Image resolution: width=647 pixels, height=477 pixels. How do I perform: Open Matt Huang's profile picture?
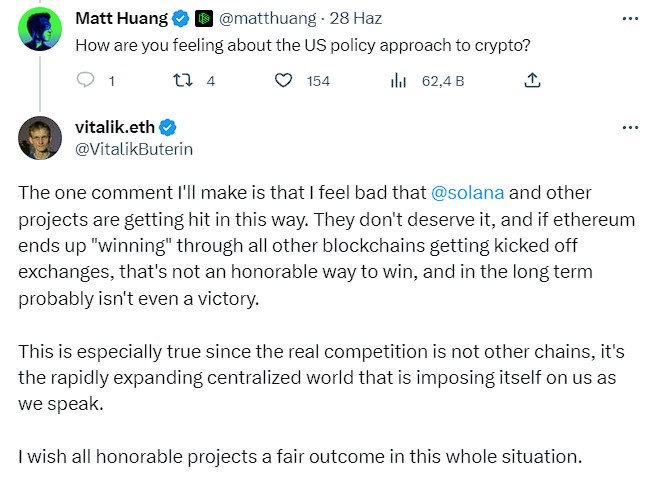(40, 29)
